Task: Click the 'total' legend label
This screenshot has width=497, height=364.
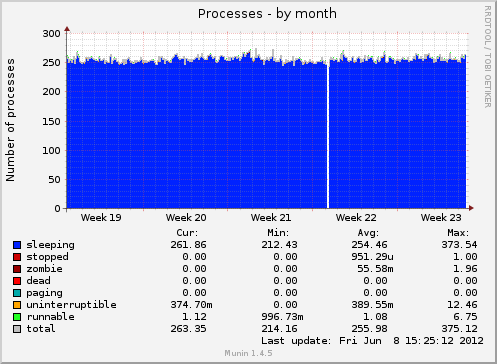Action: click(41, 329)
